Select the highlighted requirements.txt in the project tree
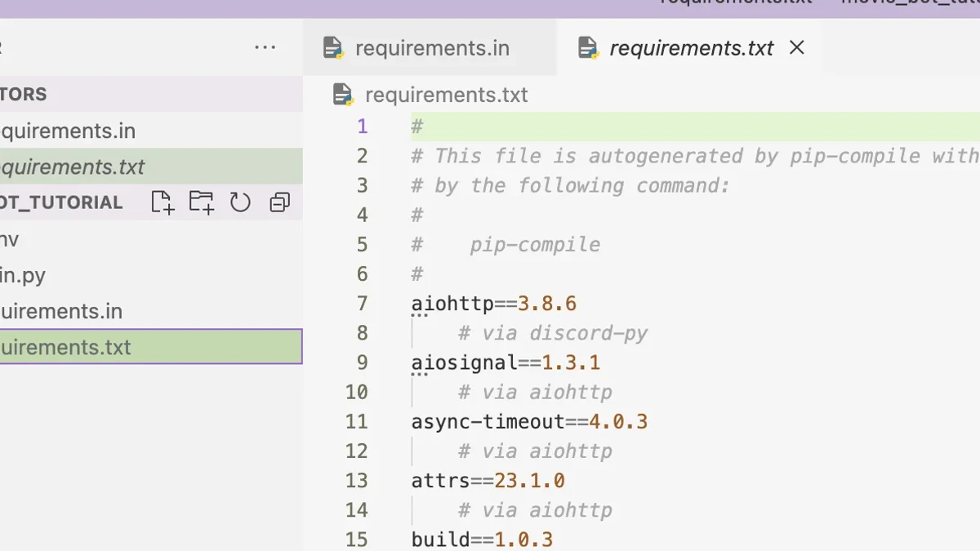The height and width of the screenshot is (551, 980). tap(151, 347)
